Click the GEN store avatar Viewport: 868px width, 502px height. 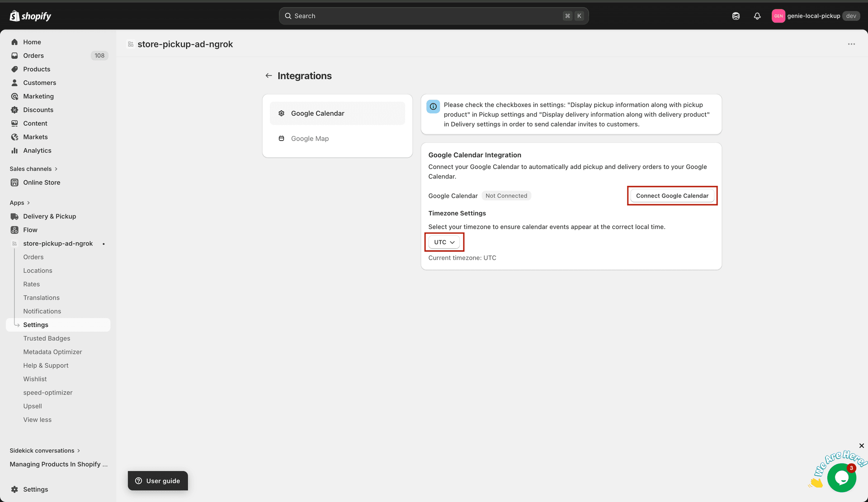coord(778,16)
